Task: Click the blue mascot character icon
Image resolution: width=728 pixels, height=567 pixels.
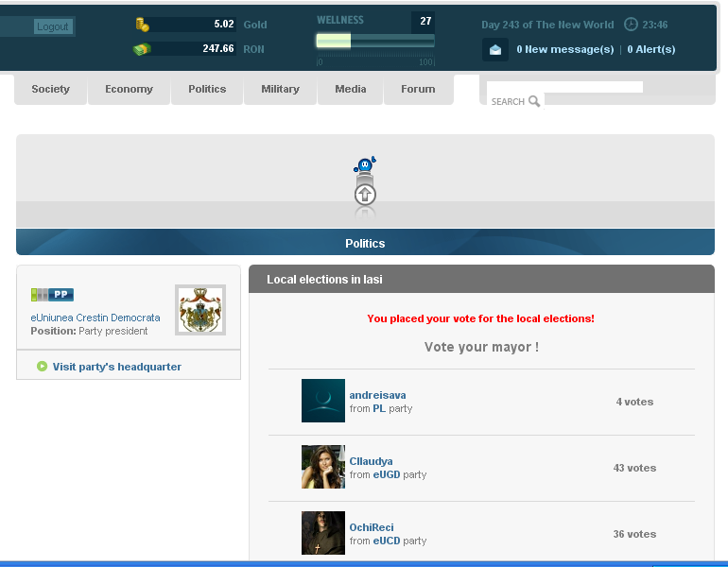Action: (365, 165)
